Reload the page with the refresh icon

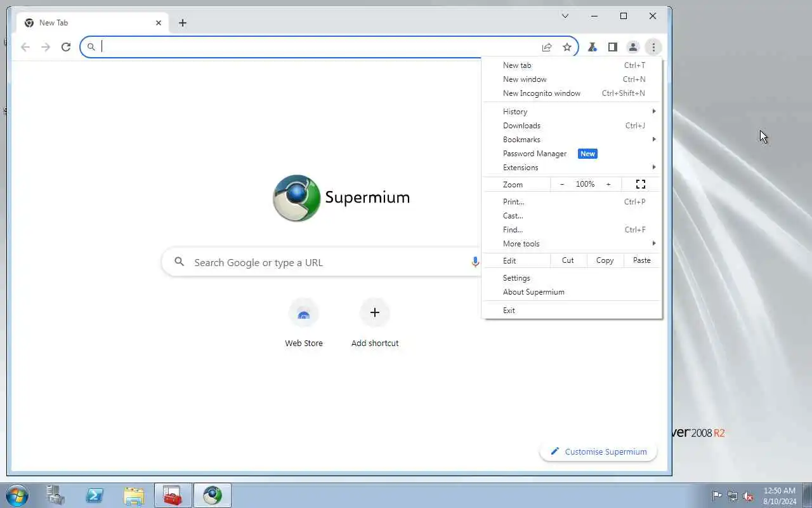[x=66, y=47]
